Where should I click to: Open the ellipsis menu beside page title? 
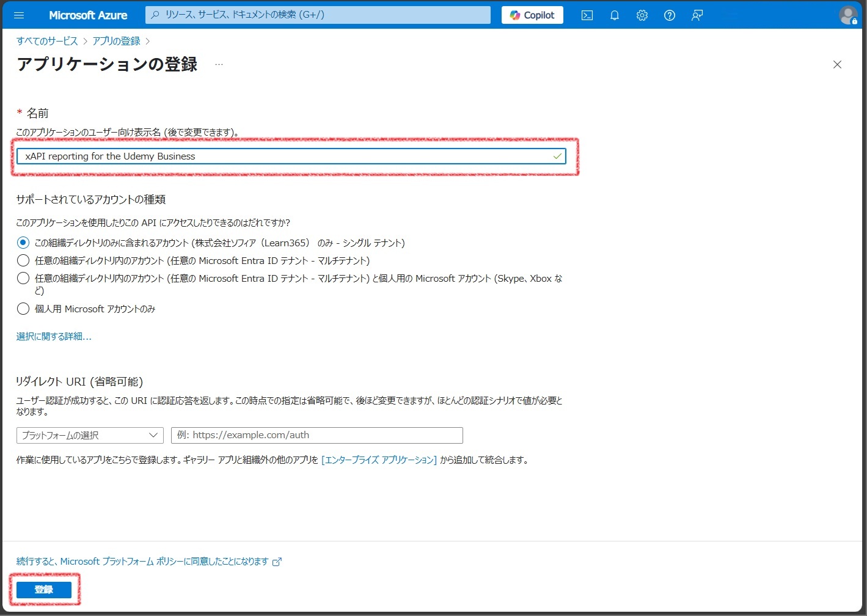tap(219, 64)
